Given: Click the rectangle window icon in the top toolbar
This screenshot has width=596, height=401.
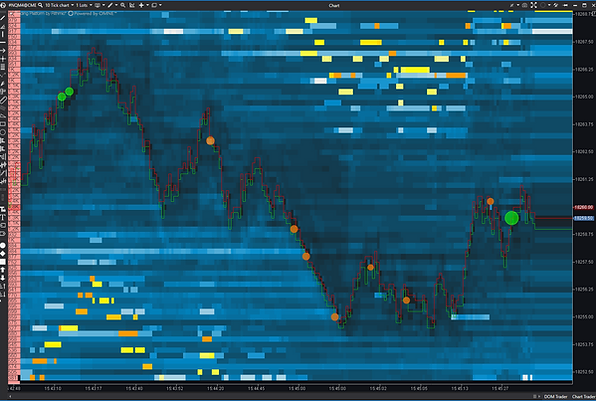Looking at the screenshot, I should pos(154,5).
